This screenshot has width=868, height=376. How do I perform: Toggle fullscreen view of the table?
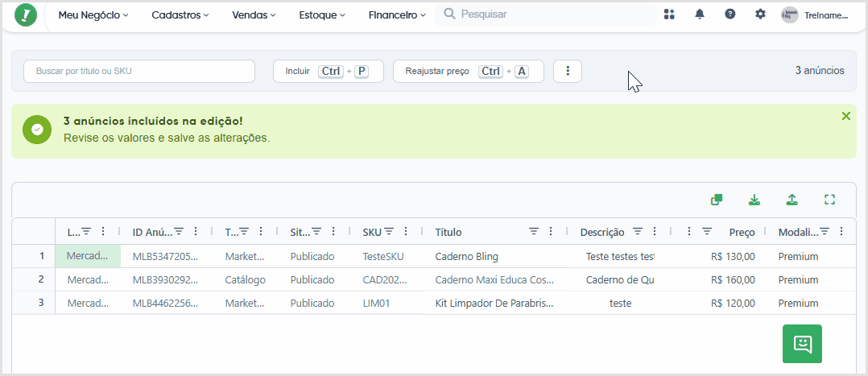(829, 200)
